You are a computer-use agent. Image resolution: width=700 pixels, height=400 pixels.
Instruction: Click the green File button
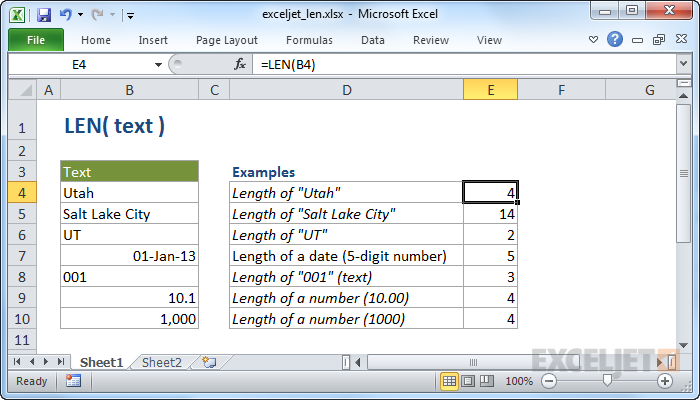[36, 40]
